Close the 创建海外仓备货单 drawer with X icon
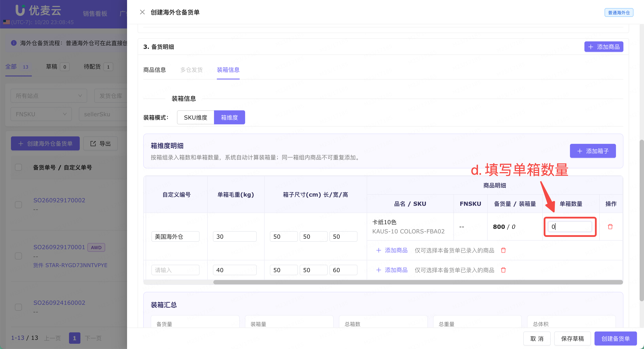 click(142, 12)
